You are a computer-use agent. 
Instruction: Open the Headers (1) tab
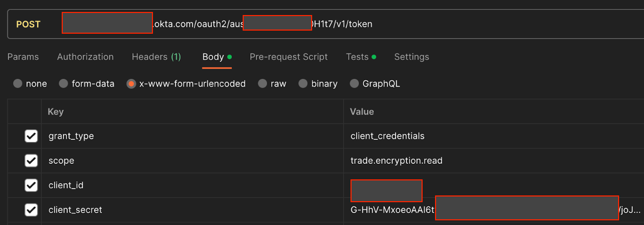tap(156, 57)
